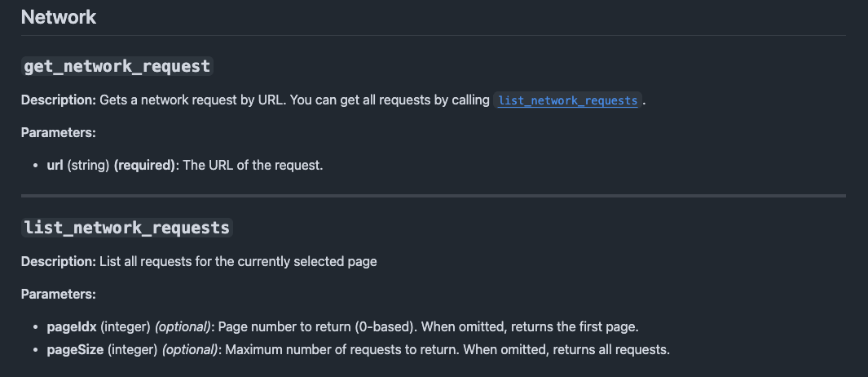Click the (string) type label
868x377 pixels.
pyautogui.click(x=89, y=165)
